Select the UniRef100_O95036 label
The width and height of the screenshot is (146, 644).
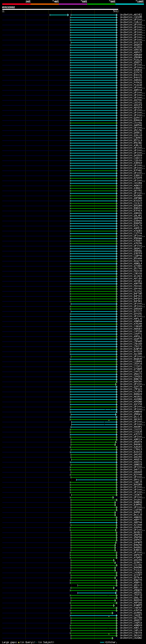click(x=131, y=50)
